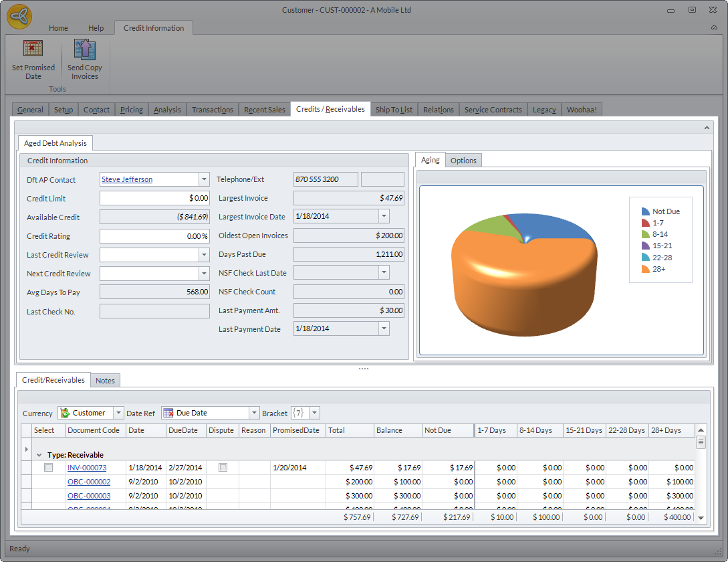This screenshot has width=728, height=562.
Task: Open the Options tab beside Aging
Action: 463,161
